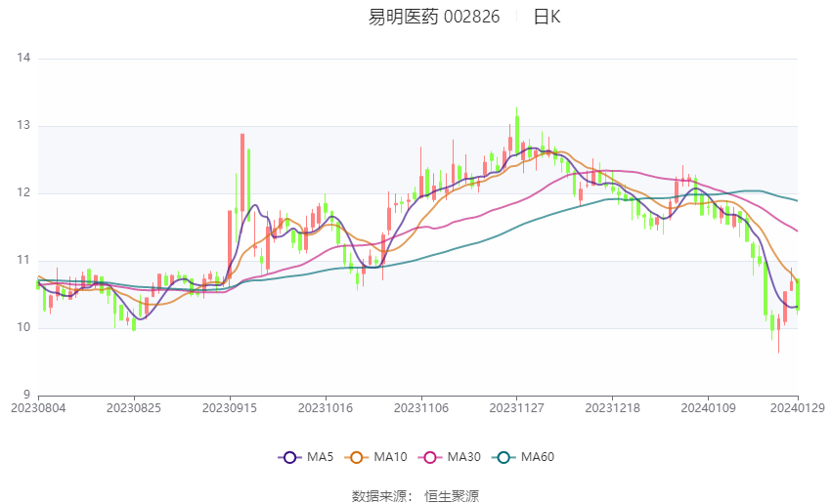The width and height of the screenshot is (831, 504).
Task: Click the 20230825 x-axis date label
Action: click(134, 408)
